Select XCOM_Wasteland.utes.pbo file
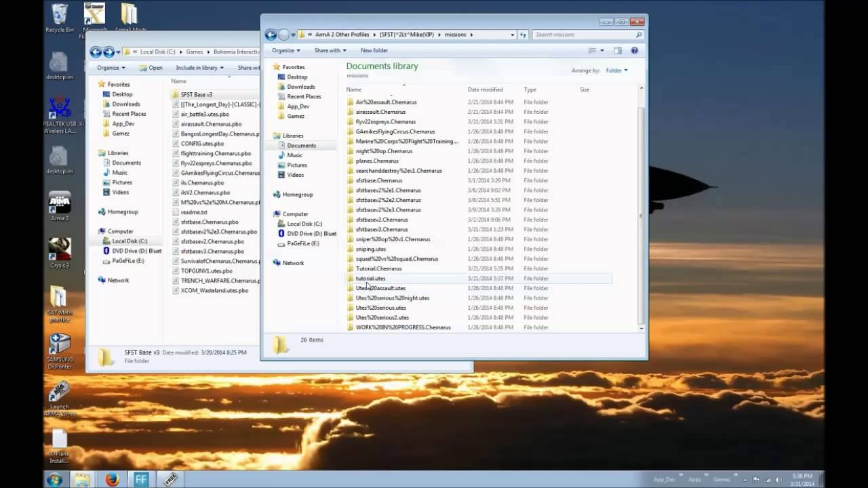 214,291
